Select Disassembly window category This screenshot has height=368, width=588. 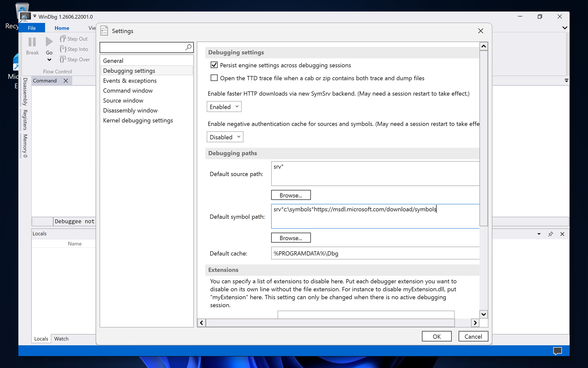coord(147,110)
